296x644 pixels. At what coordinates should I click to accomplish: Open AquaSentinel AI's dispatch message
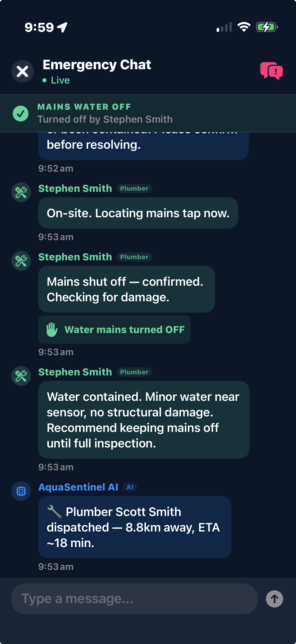134,528
